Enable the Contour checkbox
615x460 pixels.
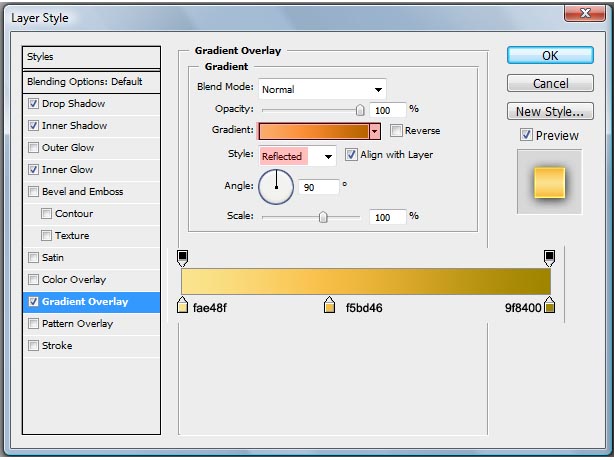click(46, 213)
